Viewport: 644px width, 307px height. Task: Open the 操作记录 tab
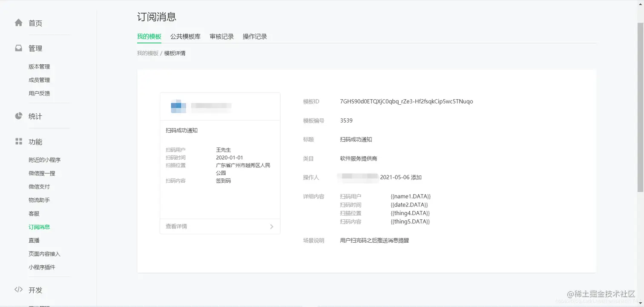[255, 37]
